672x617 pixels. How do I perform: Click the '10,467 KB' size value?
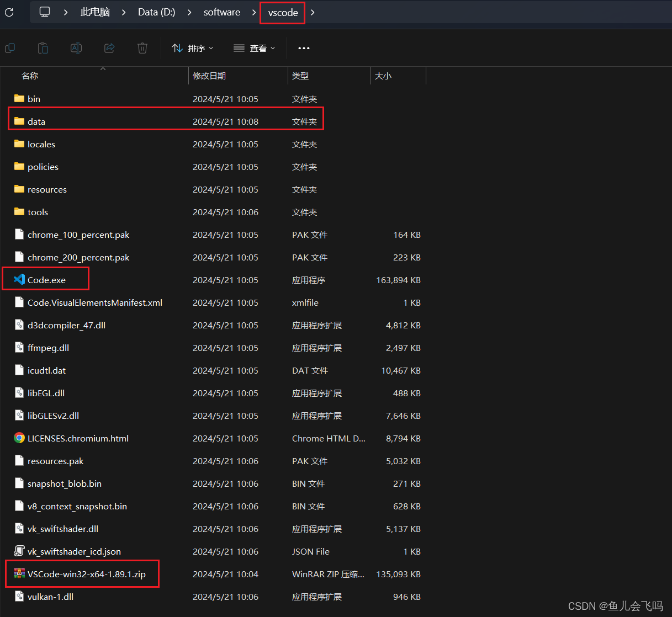point(401,370)
